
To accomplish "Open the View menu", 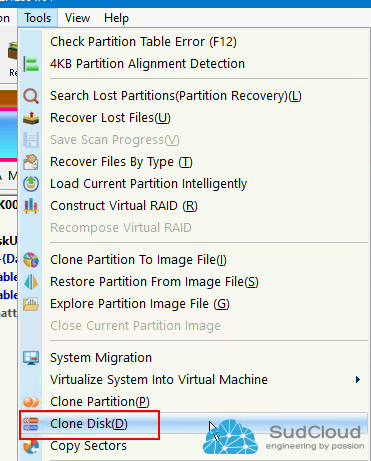I will pos(77,18).
